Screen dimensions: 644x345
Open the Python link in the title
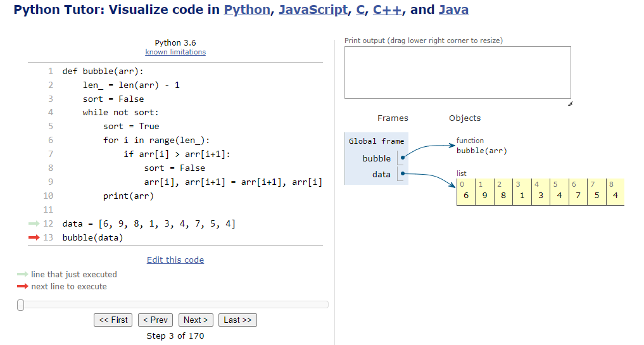(x=247, y=9)
